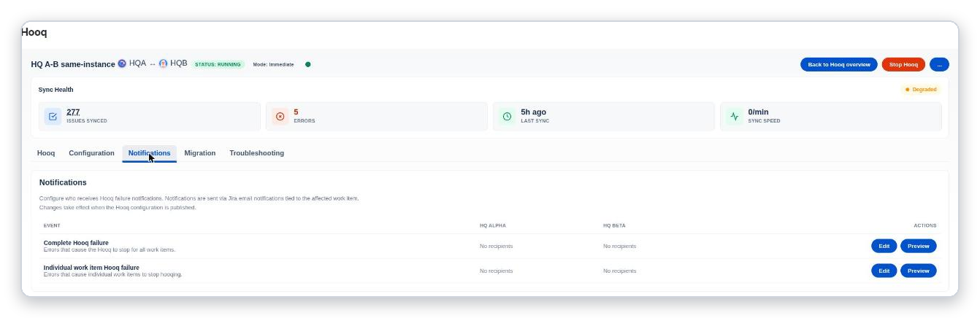Click the ACTIONS column header
980x318 pixels.
point(925,225)
